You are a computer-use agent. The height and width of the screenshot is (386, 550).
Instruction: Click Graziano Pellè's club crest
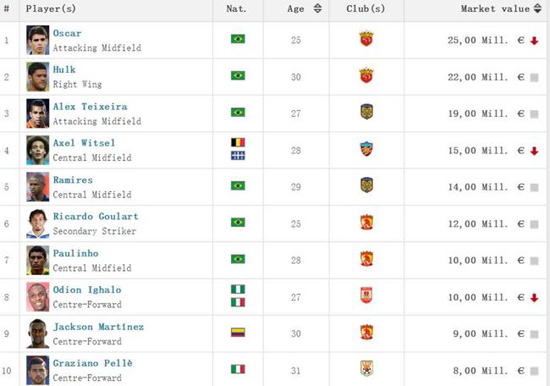[367, 368]
